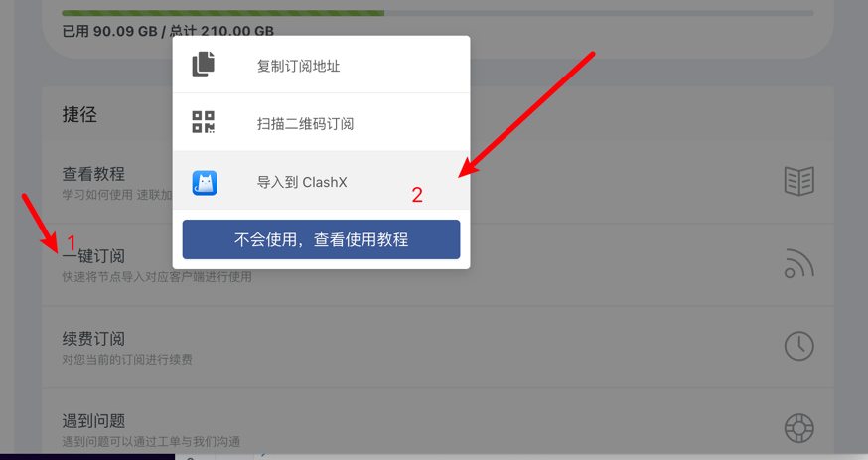Select 导入到 ClashX option
Screen dimensions: 868x460
(x=322, y=181)
